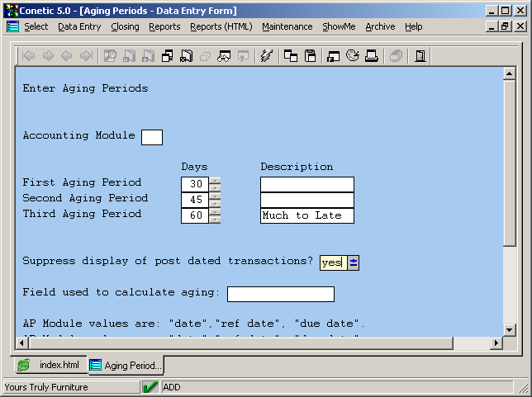The height and width of the screenshot is (397, 532).
Task: Click the Conetic icon left of Select menu
Action: pos(12,26)
